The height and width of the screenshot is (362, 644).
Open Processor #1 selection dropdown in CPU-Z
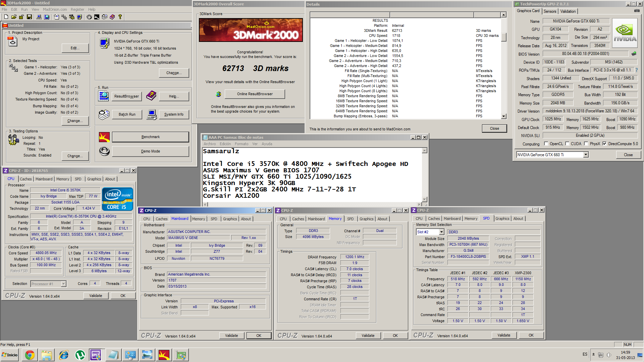pos(63,284)
